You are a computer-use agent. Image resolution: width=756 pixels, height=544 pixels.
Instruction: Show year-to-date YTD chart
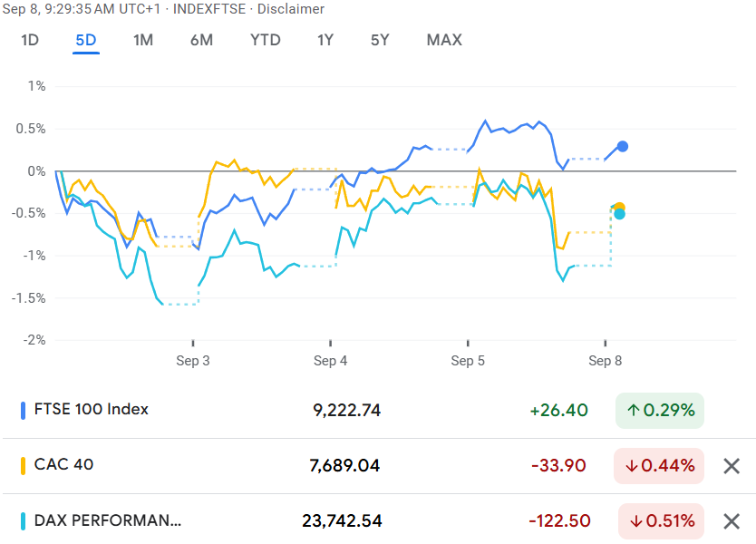(x=266, y=40)
